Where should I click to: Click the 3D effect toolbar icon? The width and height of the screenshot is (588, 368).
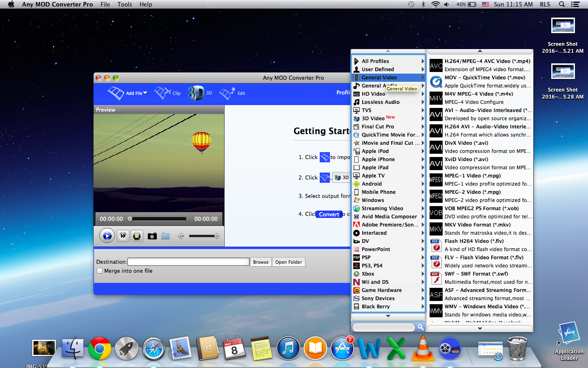pyautogui.click(x=200, y=93)
